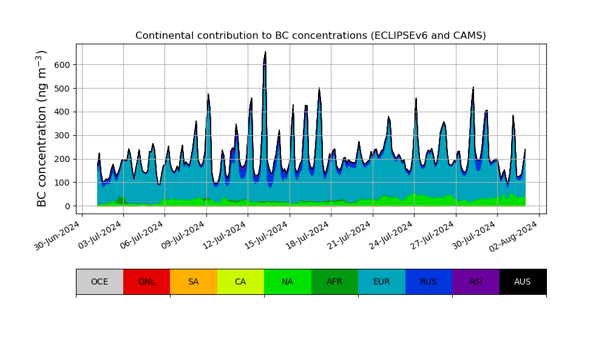The height and width of the screenshot is (364, 607).
Task: Click the teal EUR legend swatch
Action: [x=381, y=281]
